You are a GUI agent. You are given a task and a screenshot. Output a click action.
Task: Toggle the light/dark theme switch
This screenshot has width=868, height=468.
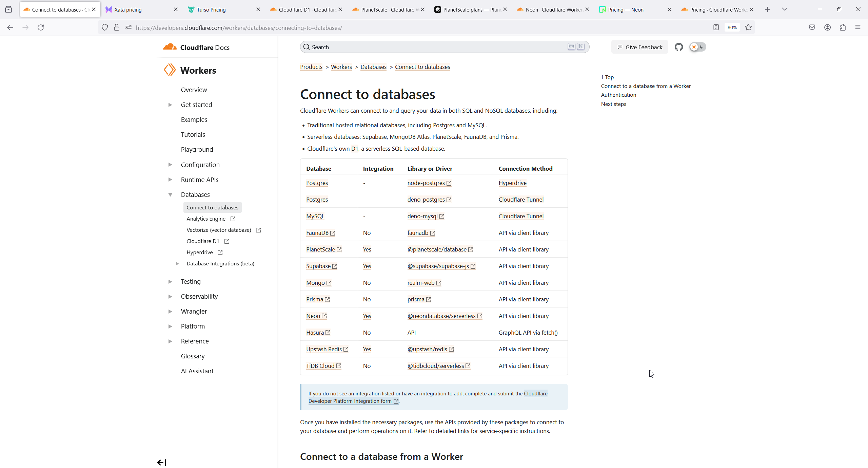tap(697, 47)
